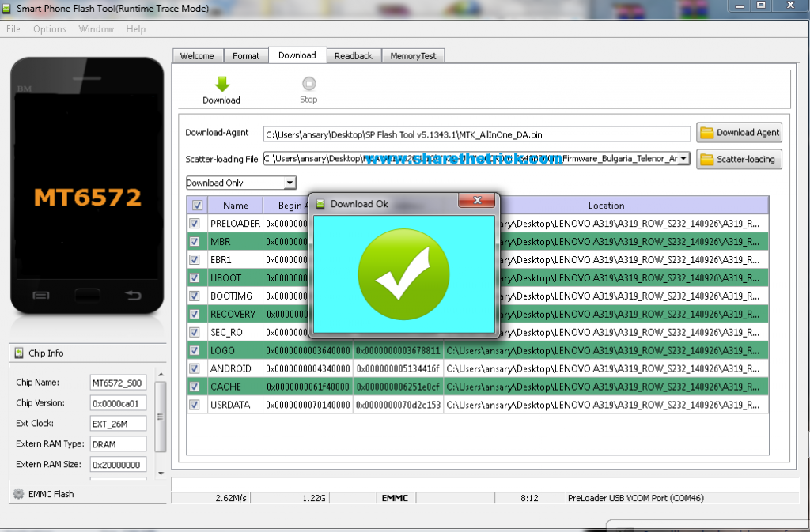Click the Download-Agent path field
The width and height of the screenshot is (810, 532).
tap(477, 134)
